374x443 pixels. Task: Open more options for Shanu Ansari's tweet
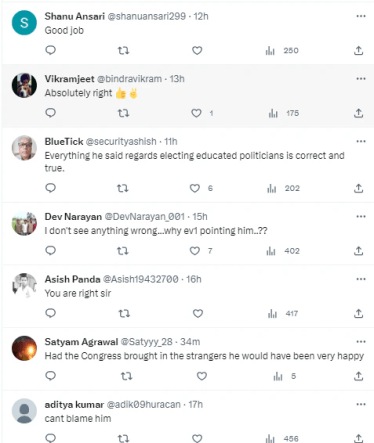pos(361,16)
